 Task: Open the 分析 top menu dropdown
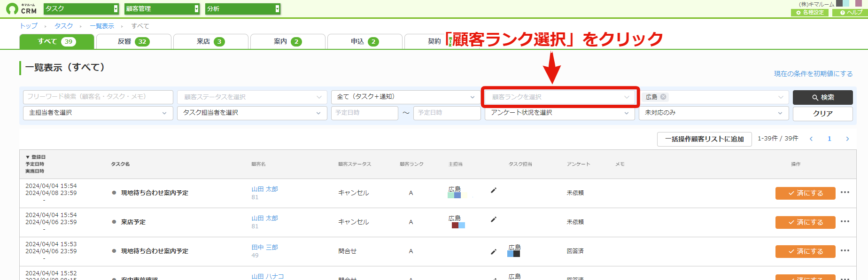[243, 9]
